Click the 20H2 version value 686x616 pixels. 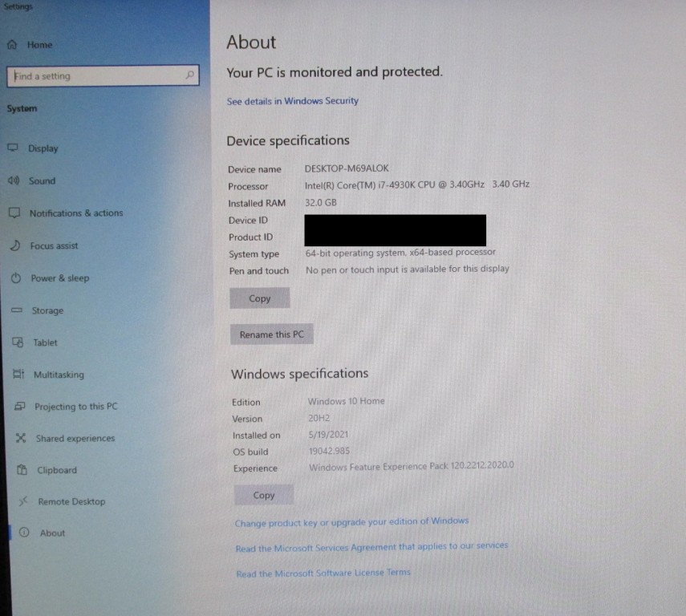tap(319, 418)
